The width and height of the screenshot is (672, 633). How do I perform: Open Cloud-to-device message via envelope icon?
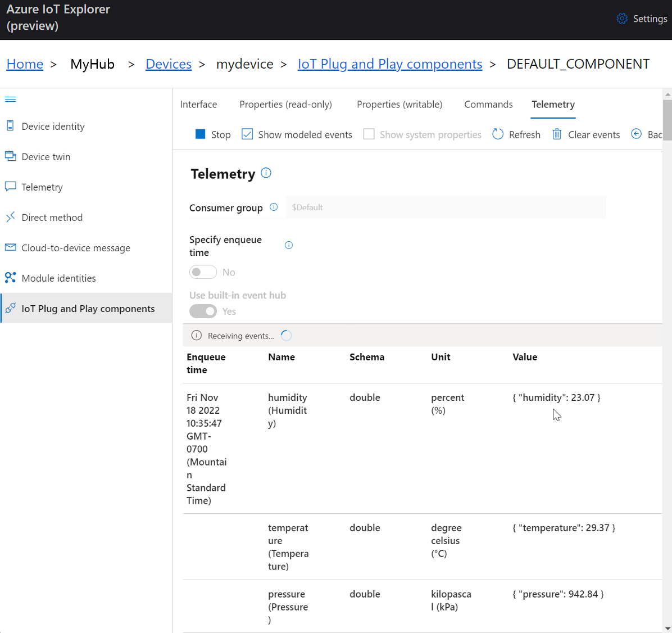[x=10, y=247]
